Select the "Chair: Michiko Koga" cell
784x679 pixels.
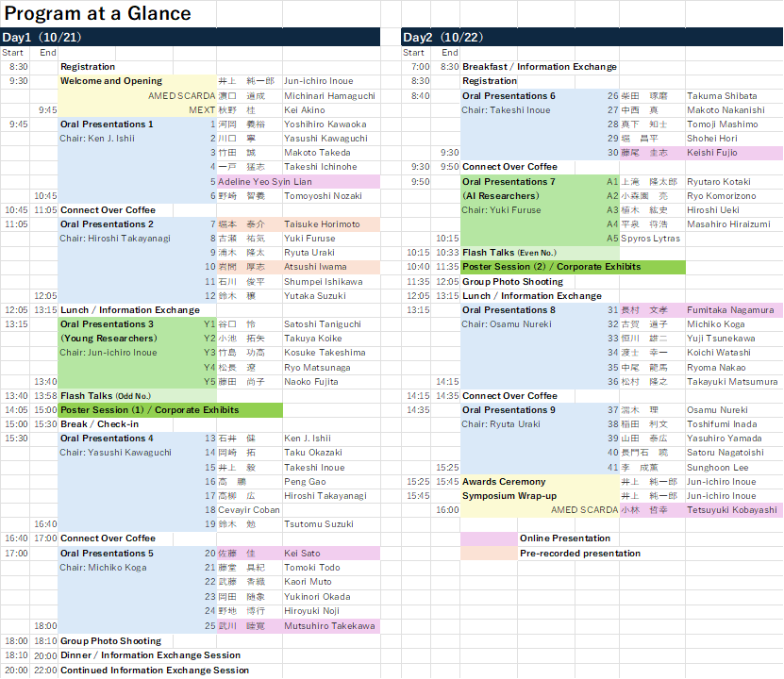(x=104, y=568)
